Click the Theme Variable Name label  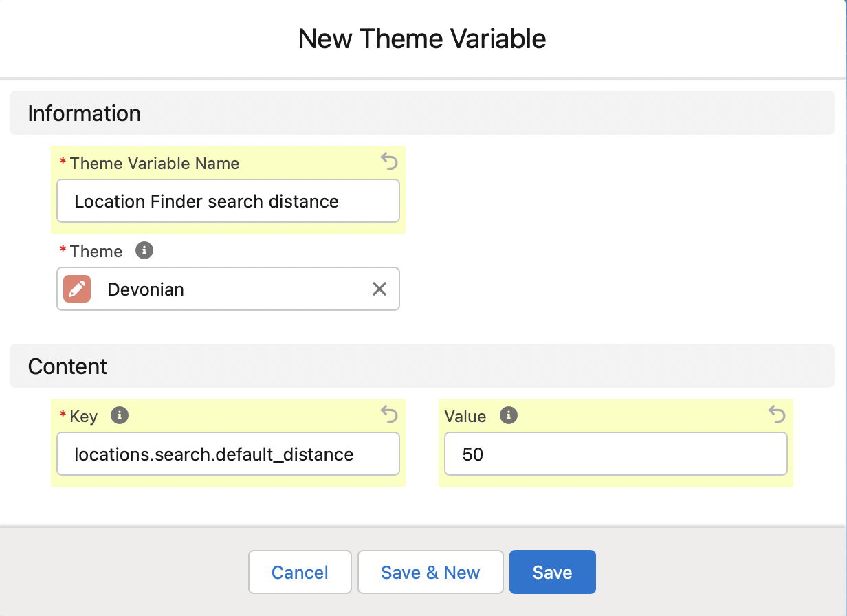point(155,164)
